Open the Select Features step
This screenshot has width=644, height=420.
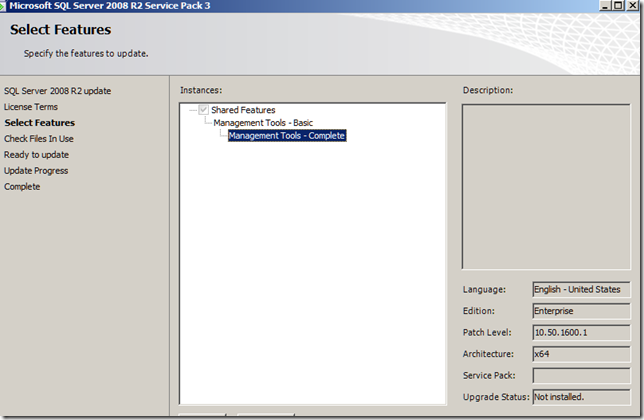point(39,123)
